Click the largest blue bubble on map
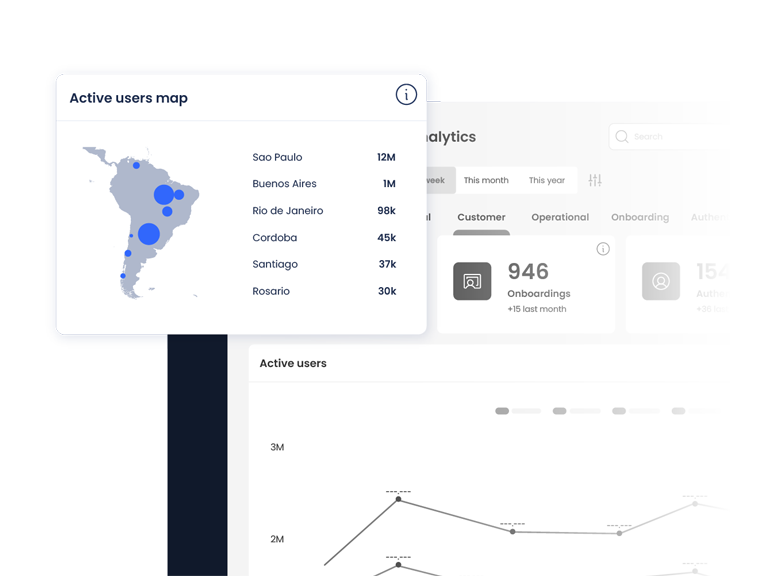Image resolution: width=768 pixels, height=576 pixels. coord(149,234)
